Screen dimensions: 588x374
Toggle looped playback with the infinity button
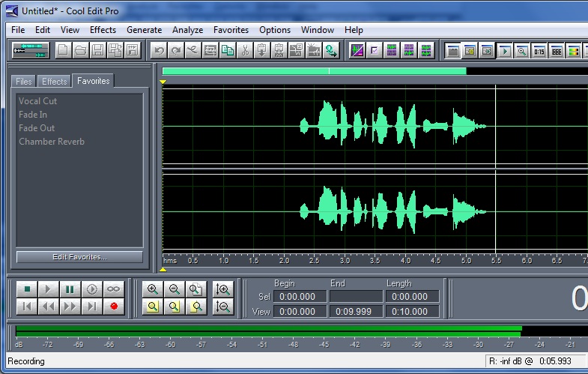tap(113, 289)
